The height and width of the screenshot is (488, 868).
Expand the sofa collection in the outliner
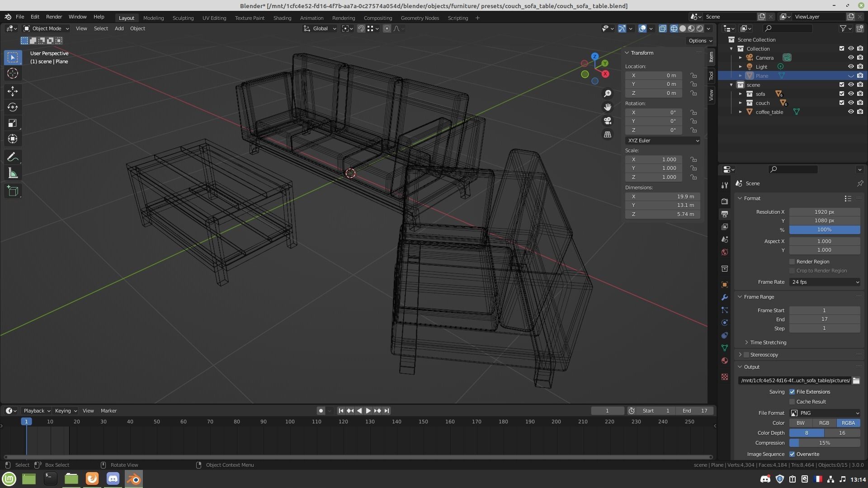[741, 94]
